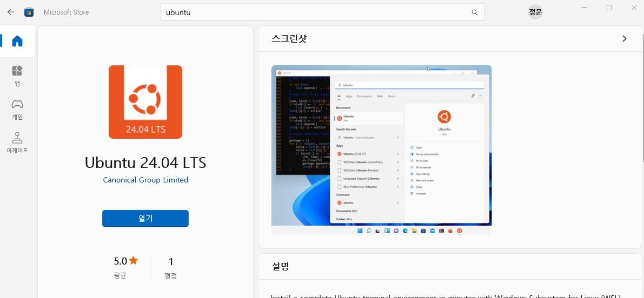Click the Microsoft Store title text
Screen dimensions: 644x298
coord(66,12)
